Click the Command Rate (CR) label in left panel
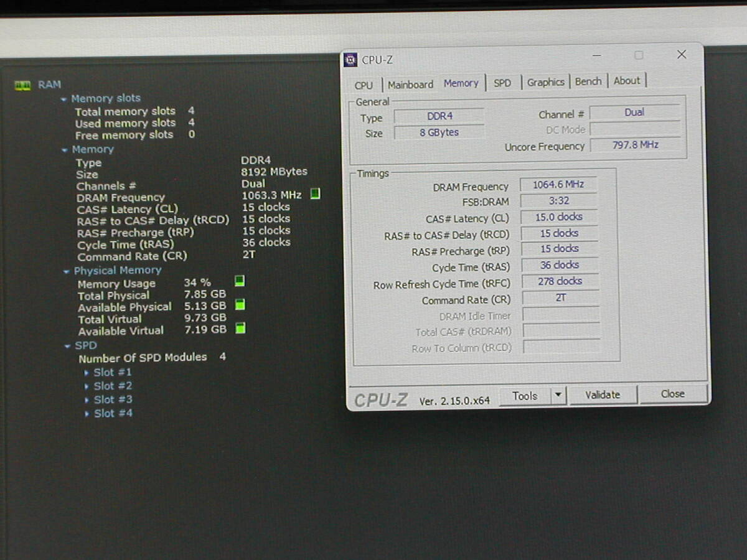The width and height of the screenshot is (747, 560). (132, 256)
